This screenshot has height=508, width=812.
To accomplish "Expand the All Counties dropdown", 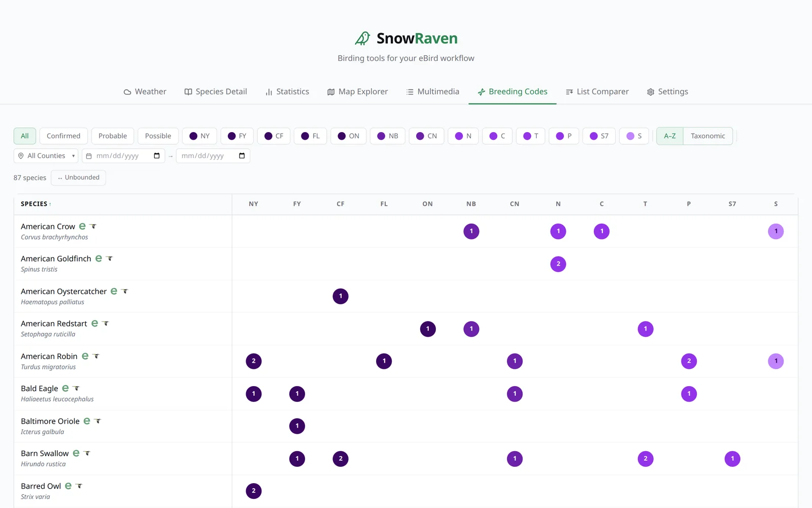I will 46,155.
